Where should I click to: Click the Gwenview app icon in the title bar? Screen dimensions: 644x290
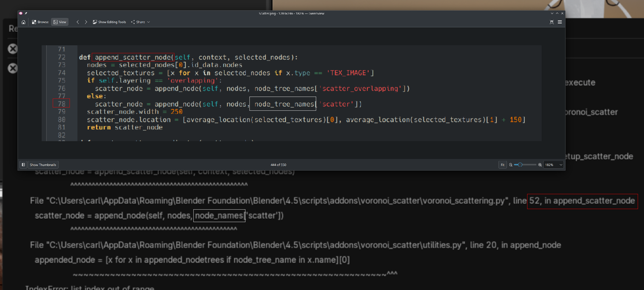(x=21, y=13)
